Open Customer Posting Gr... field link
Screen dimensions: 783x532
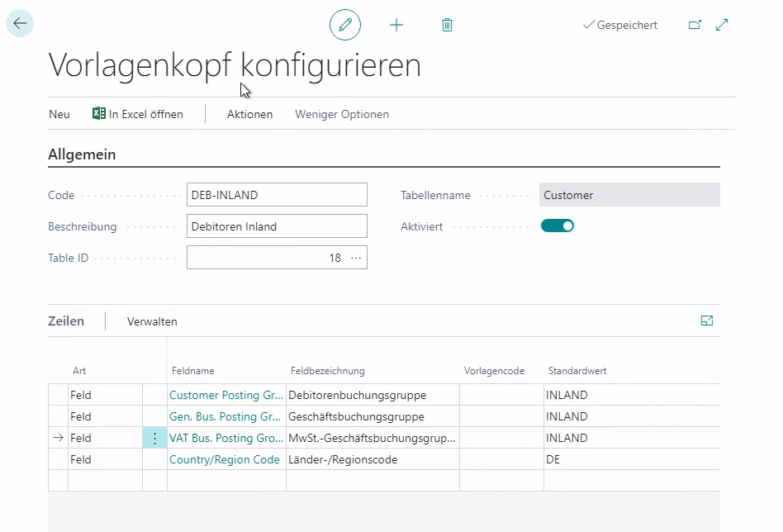[x=226, y=395]
